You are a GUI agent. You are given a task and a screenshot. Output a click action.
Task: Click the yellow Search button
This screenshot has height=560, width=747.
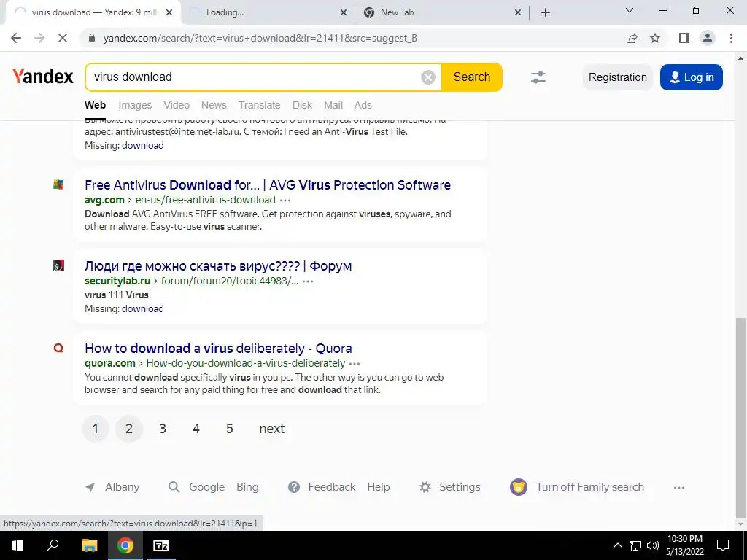pos(472,77)
